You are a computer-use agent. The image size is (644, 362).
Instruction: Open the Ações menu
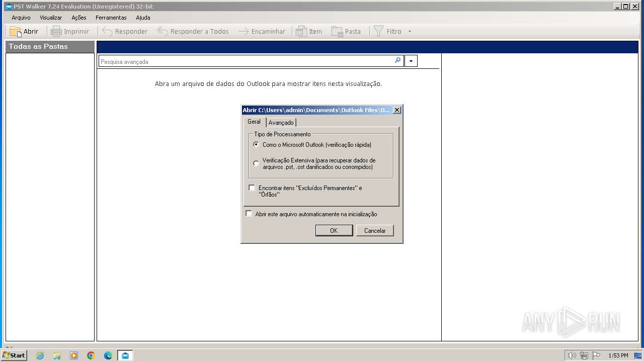79,18
